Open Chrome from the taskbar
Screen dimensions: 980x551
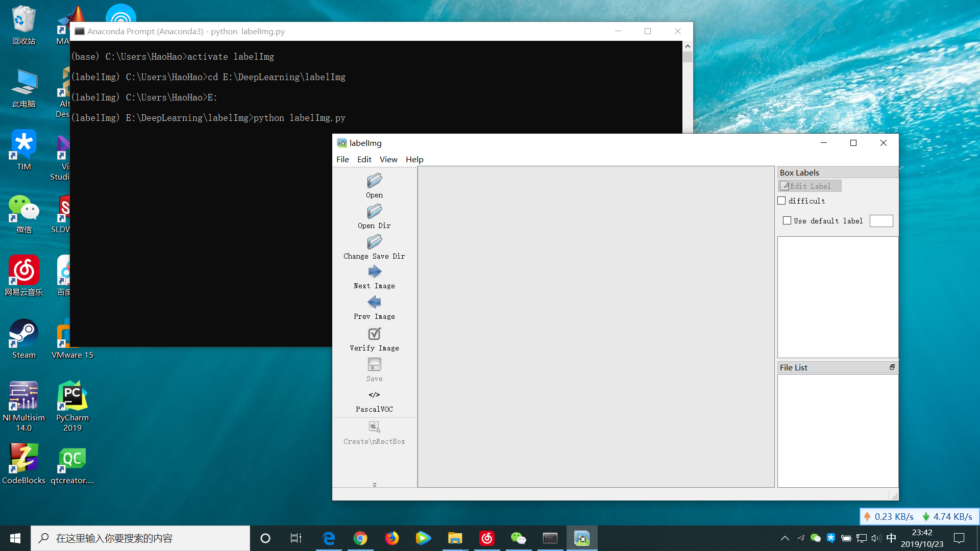[360, 538]
